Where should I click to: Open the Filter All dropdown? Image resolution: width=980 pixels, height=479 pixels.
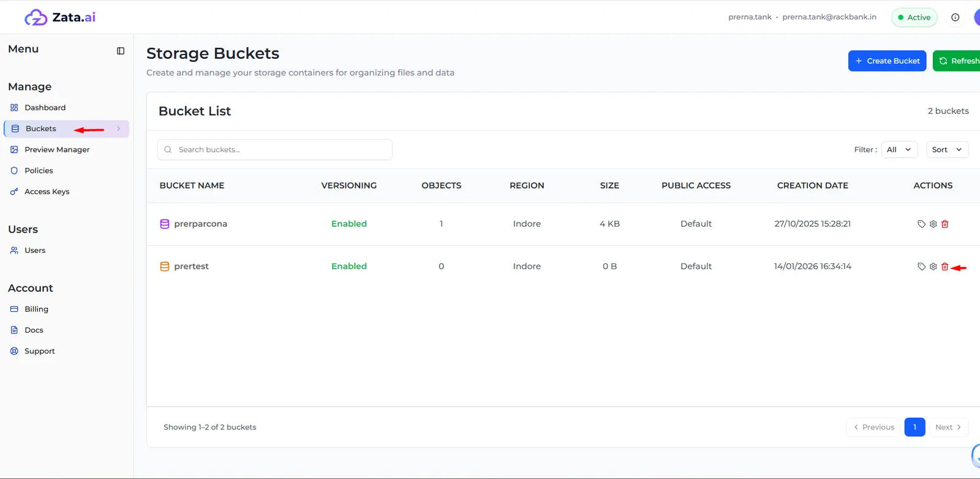[x=899, y=149]
